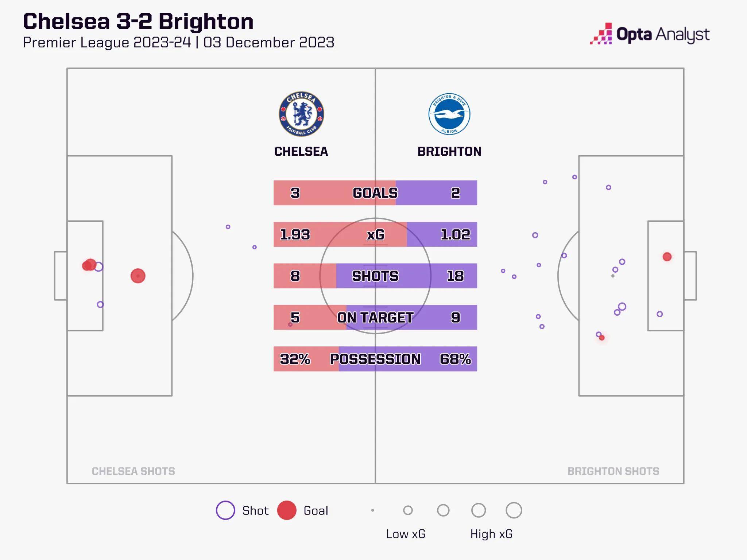Click the largest High xG legend circle
747x560 pixels.
(x=514, y=510)
